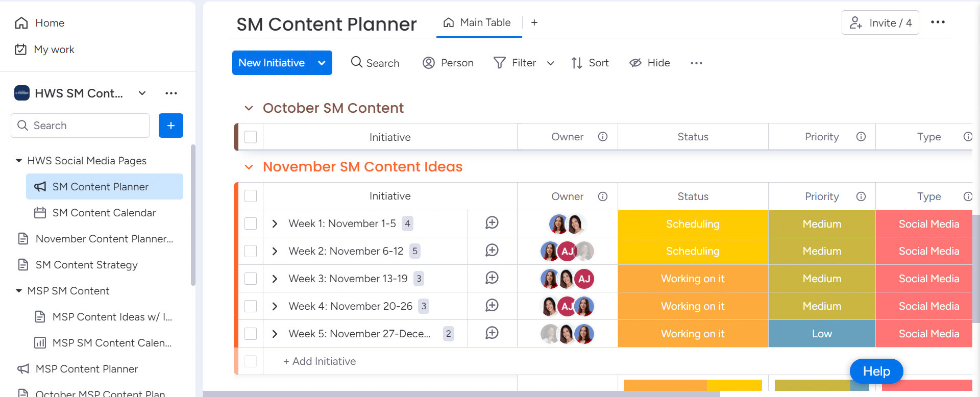Screen dimensions: 980x397
Task: Click the Hide columns eye icon
Action: click(x=635, y=63)
